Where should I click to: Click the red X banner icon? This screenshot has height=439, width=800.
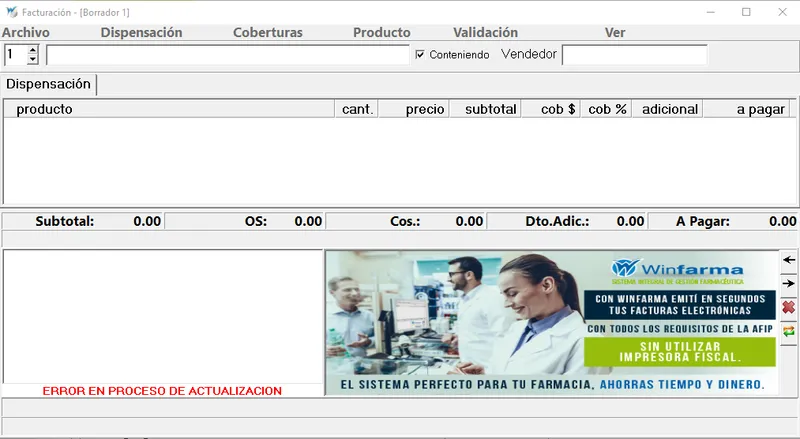pos(789,307)
